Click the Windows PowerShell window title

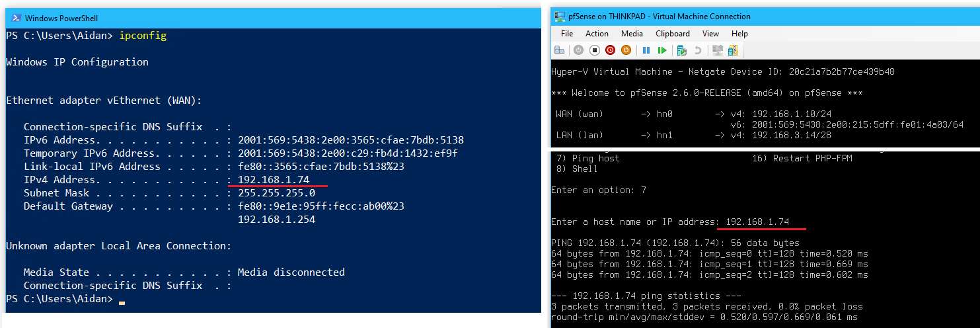click(x=61, y=19)
